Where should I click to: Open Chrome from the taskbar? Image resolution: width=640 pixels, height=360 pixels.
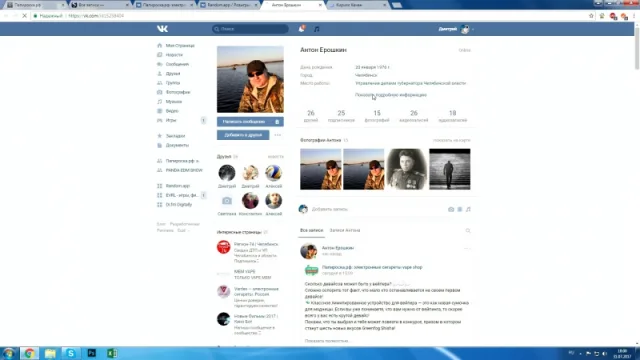29,353
